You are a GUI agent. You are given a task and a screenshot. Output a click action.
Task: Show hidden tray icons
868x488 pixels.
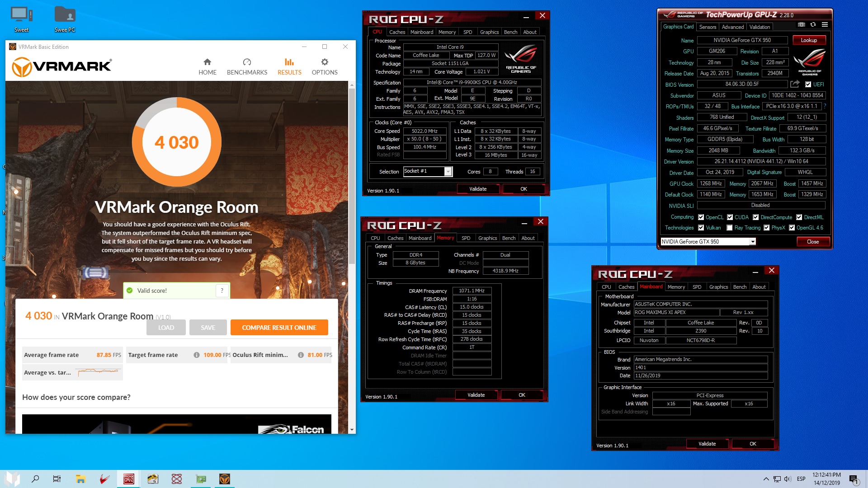click(x=766, y=479)
